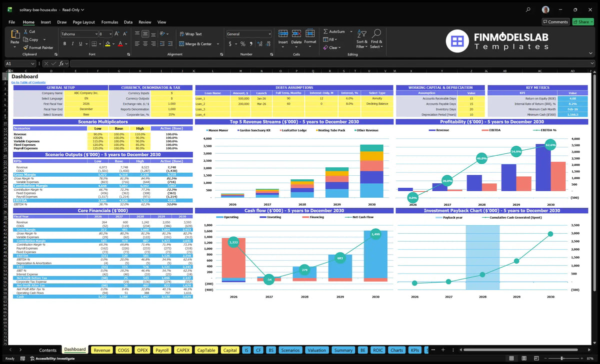Open the font size dropdown
Screen dimensions: 600x364
[x=110, y=34]
